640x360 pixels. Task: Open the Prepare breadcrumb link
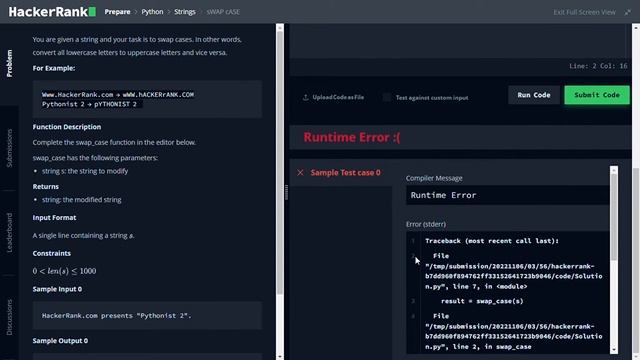point(117,12)
